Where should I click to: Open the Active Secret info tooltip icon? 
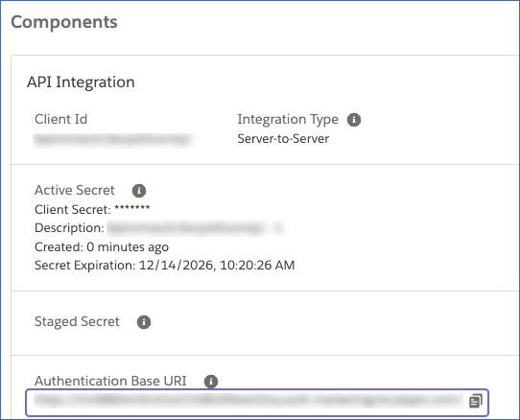point(139,191)
